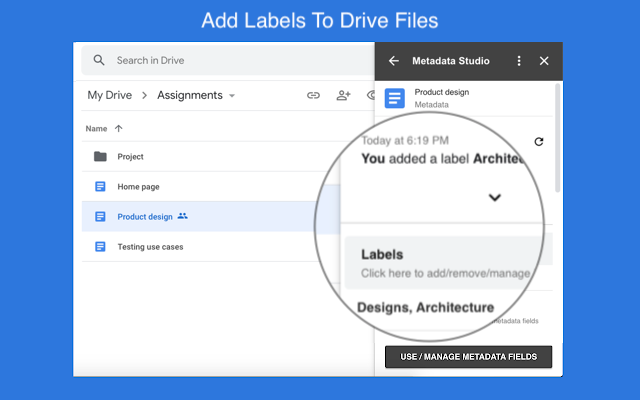Open Metadata Studio three-dot options menu
The width and height of the screenshot is (640, 400).
[519, 61]
